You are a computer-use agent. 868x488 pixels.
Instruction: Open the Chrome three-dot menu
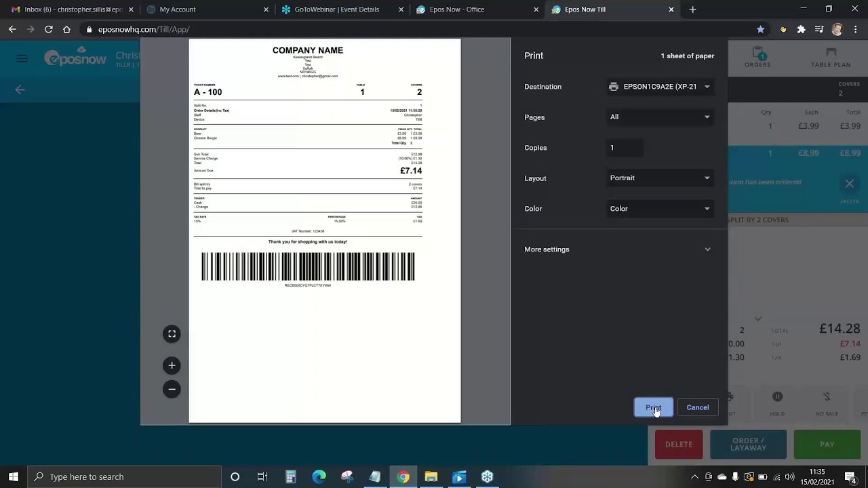pyautogui.click(x=854, y=29)
